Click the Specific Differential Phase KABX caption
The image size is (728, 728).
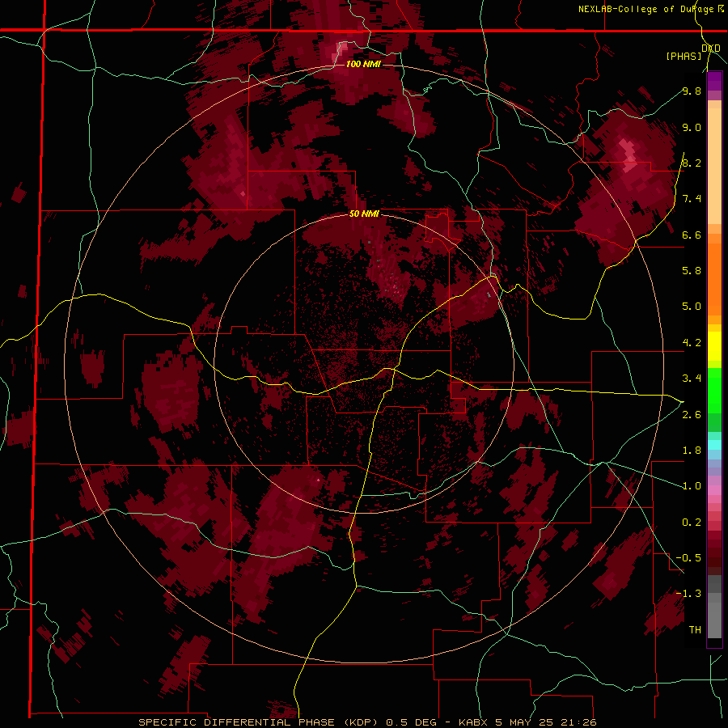tap(367, 722)
